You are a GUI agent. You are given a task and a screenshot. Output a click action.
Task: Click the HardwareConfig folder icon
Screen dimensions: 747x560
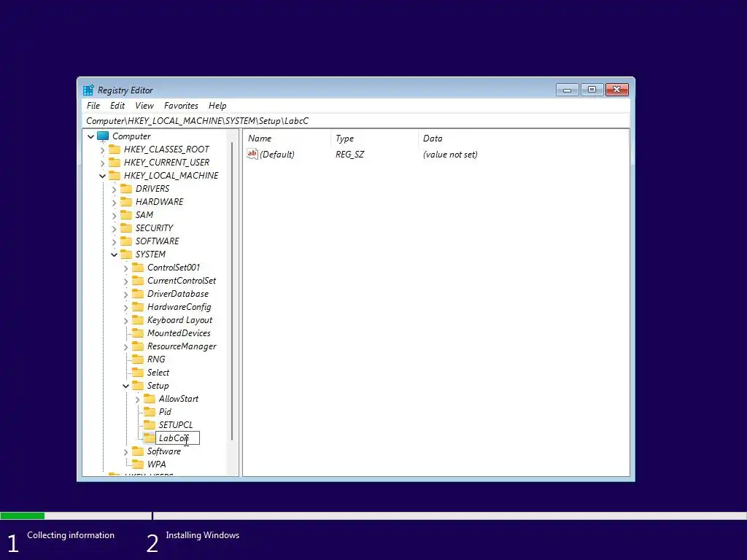[138, 307]
